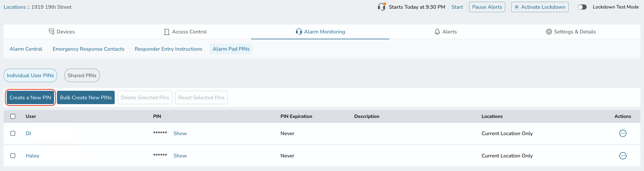Image resolution: width=644 pixels, height=171 pixels.
Task: Click the Locations breadcrumb link
Action: (15, 7)
